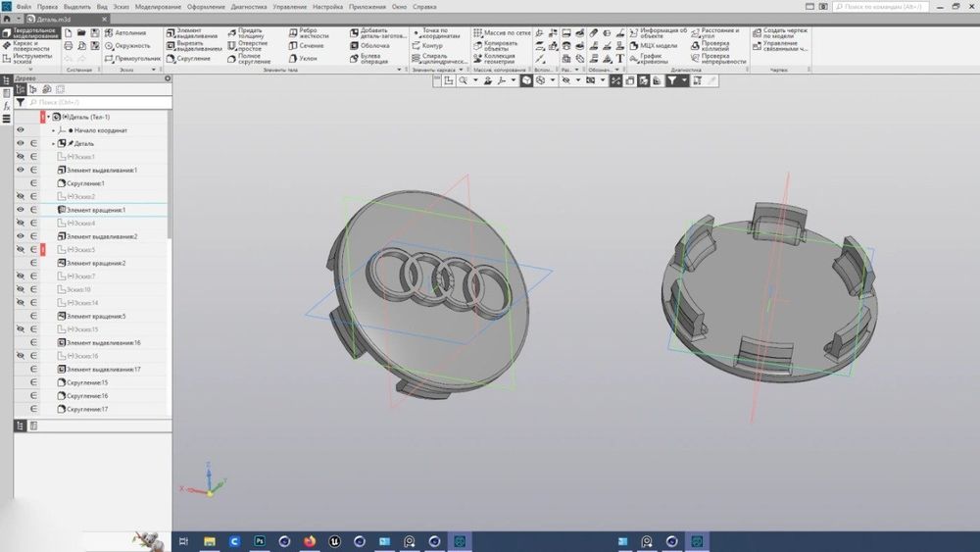Pick the Окружность sketch tool

(x=127, y=46)
